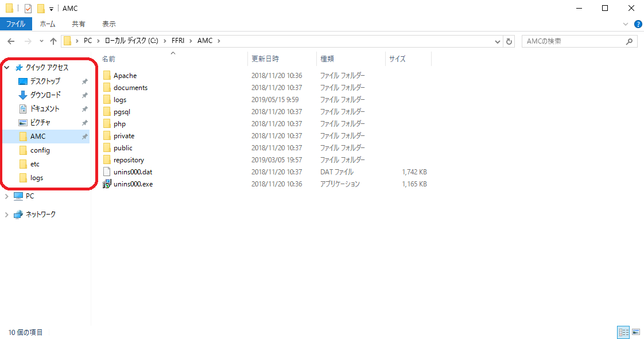Expand the ネットワーク tree node
644x339 pixels.
(x=6, y=214)
